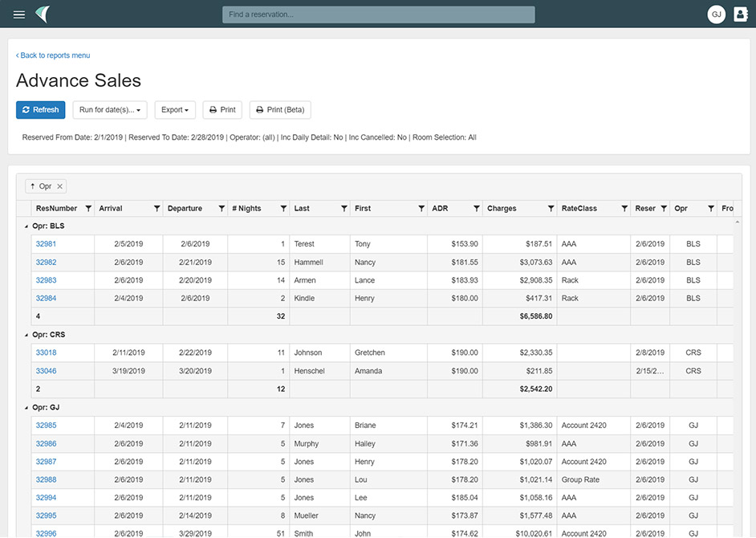Click the 3/19/2019 arrival cell
Screen dimensions: 756x538
click(128, 371)
